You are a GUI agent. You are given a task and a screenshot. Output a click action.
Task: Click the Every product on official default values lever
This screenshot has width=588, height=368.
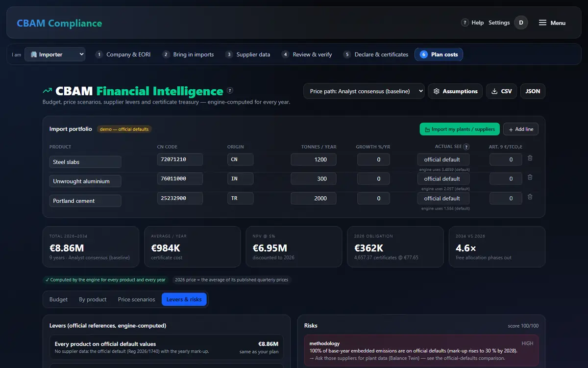point(167,347)
